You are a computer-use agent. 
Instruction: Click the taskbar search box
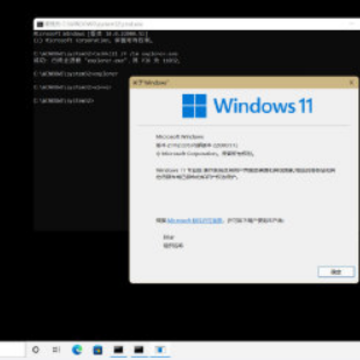click(12, 350)
